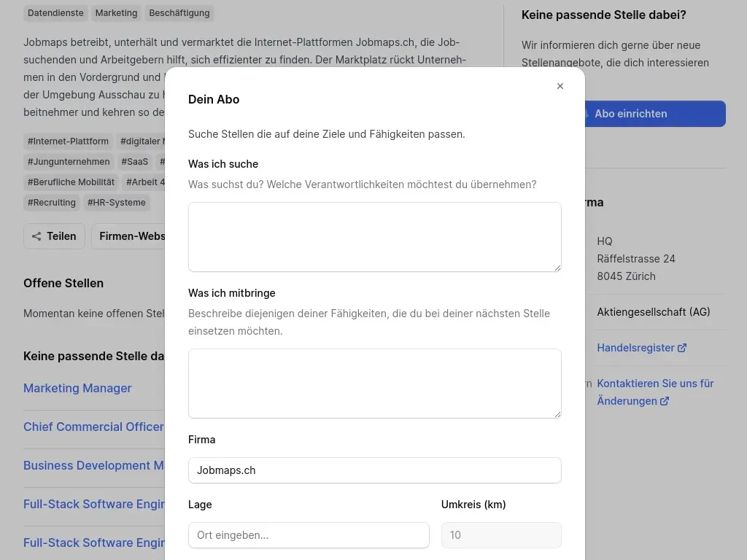Click the Umkreis (km) field
This screenshot has width=747, height=560.
[501, 535]
